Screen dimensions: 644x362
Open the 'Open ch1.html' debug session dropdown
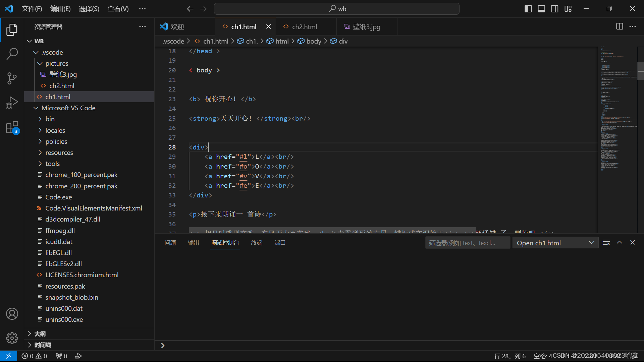tap(555, 243)
